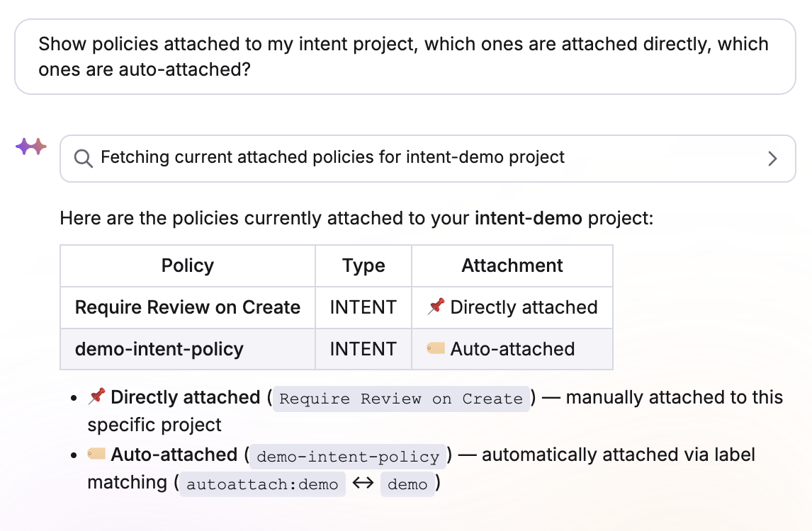Click the Attachment column header
The image size is (812, 531).
pos(512,265)
